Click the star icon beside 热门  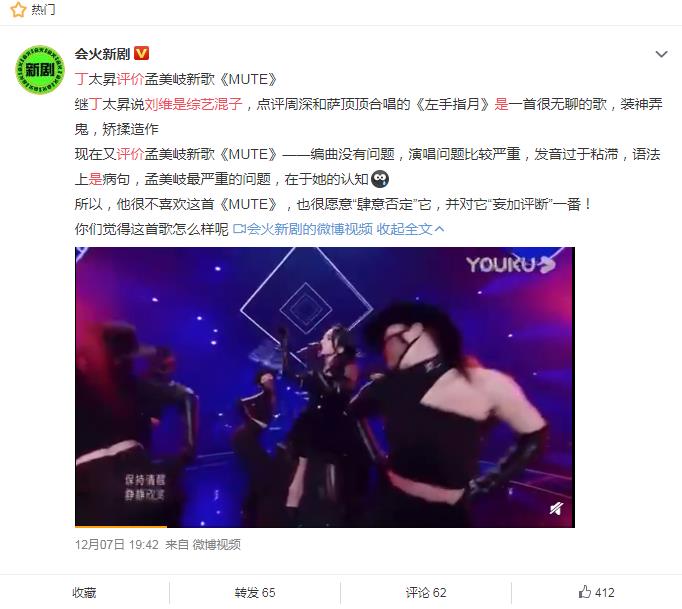click(18, 10)
